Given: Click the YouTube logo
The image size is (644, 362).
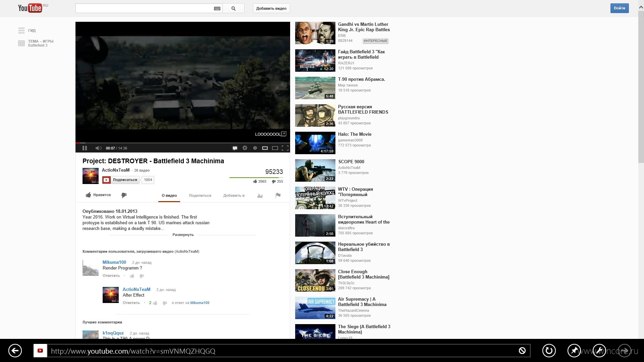Looking at the screenshot, I should [30, 8].
